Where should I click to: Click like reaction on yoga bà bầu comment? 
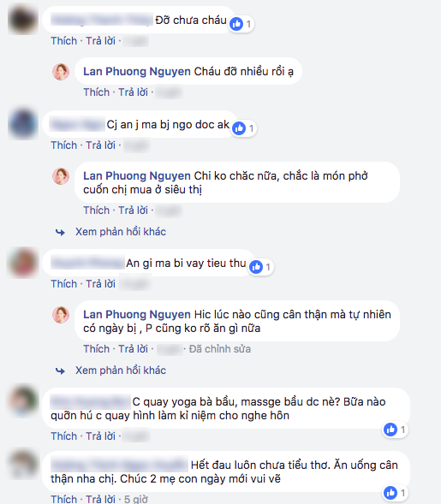(x=396, y=430)
